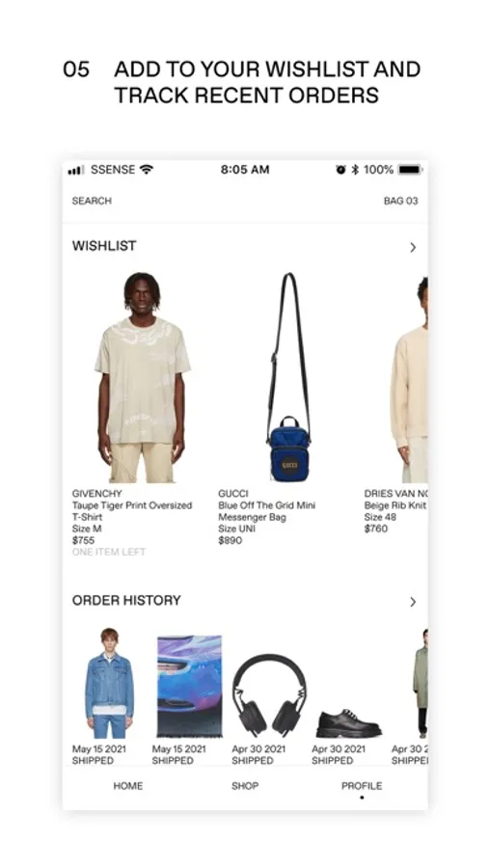Open the black headphones order thumbnail

[268, 695]
